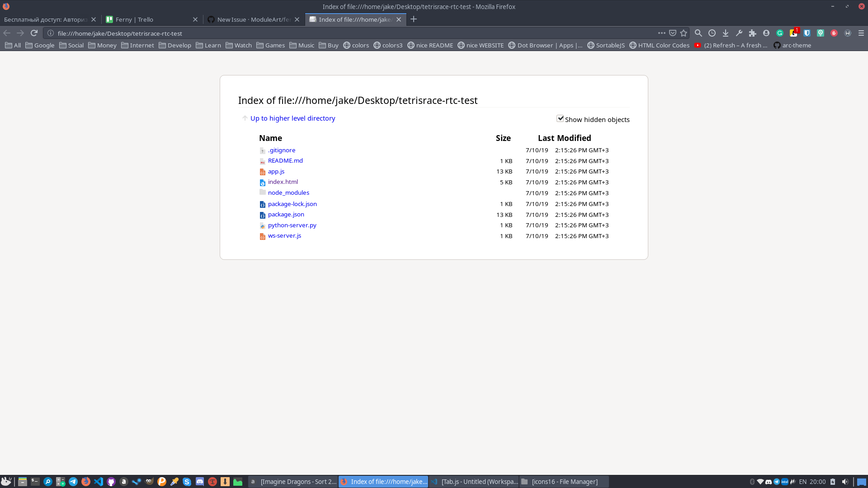The height and width of the screenshot is (488, 868).
Task: Expand the page actions three-dot menu
Action: tap(661, 33)
